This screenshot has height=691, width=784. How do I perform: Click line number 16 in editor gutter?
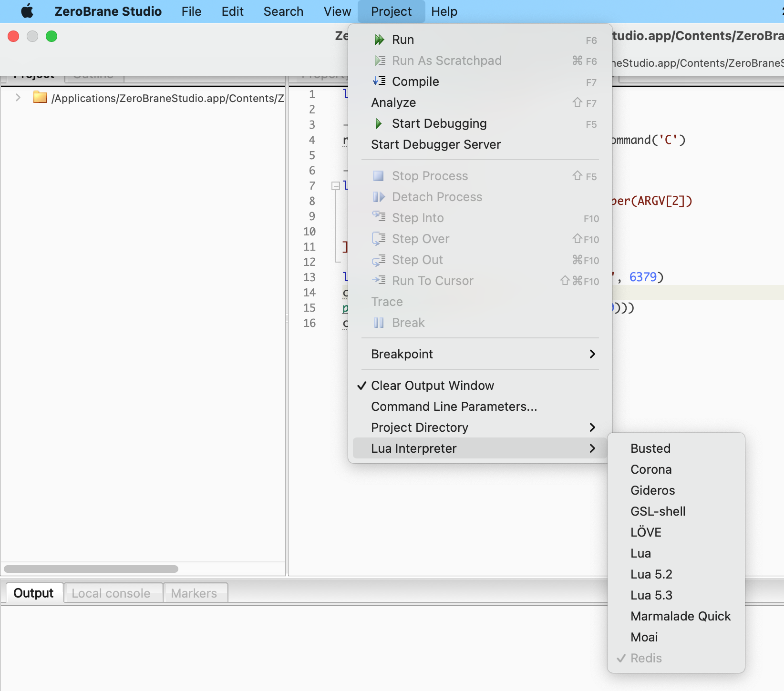point(309,323)
